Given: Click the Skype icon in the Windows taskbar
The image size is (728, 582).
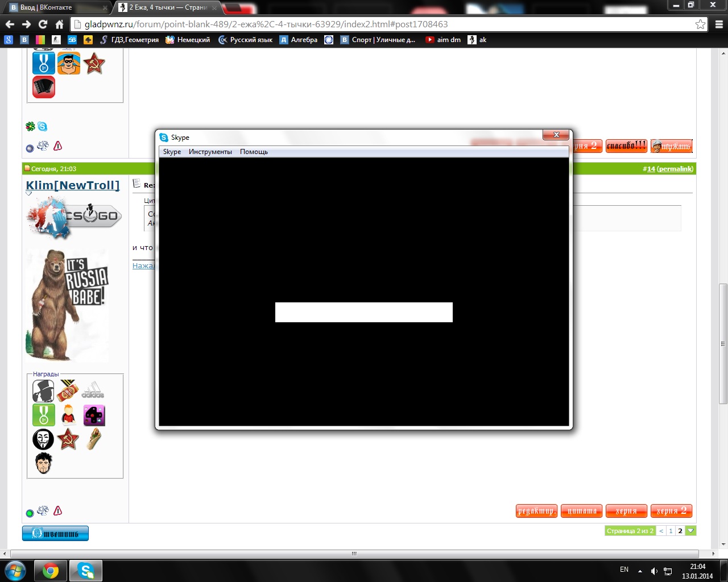Looking at the screenshot, I should click(x=86, y=570).
